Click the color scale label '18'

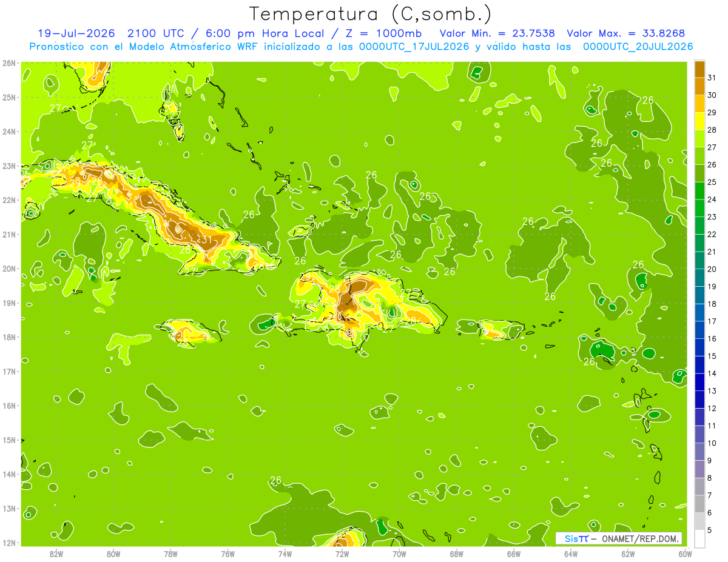click(x=712, y=304)
